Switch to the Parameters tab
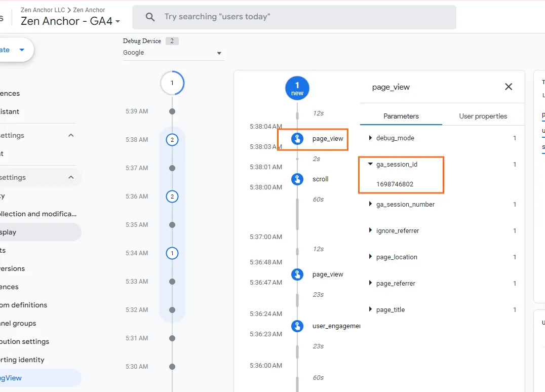 (x=401, y=116)
